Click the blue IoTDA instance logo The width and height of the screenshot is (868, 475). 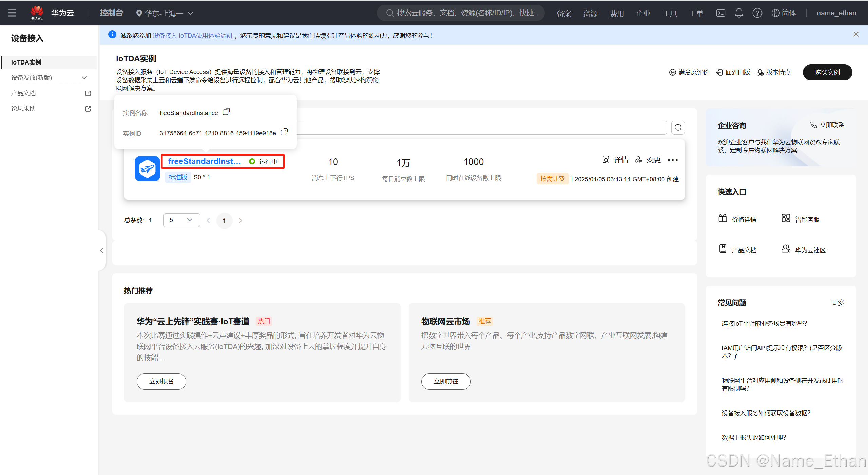tap(147, 168)
